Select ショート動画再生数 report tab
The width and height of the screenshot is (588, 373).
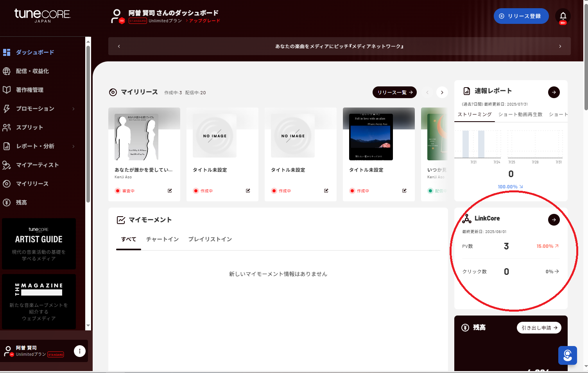tap(520, 115)
